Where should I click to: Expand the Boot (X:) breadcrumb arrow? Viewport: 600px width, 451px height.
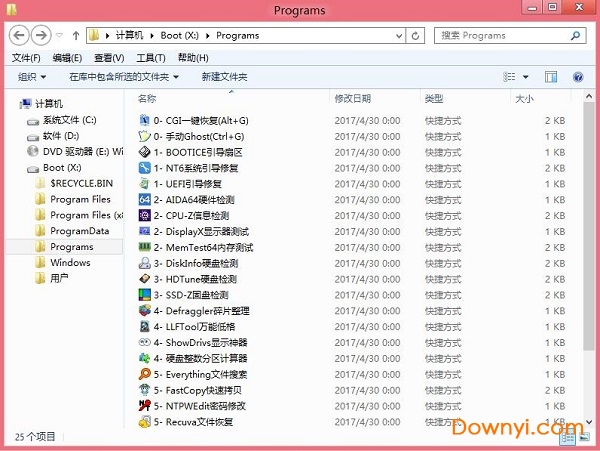208,36
